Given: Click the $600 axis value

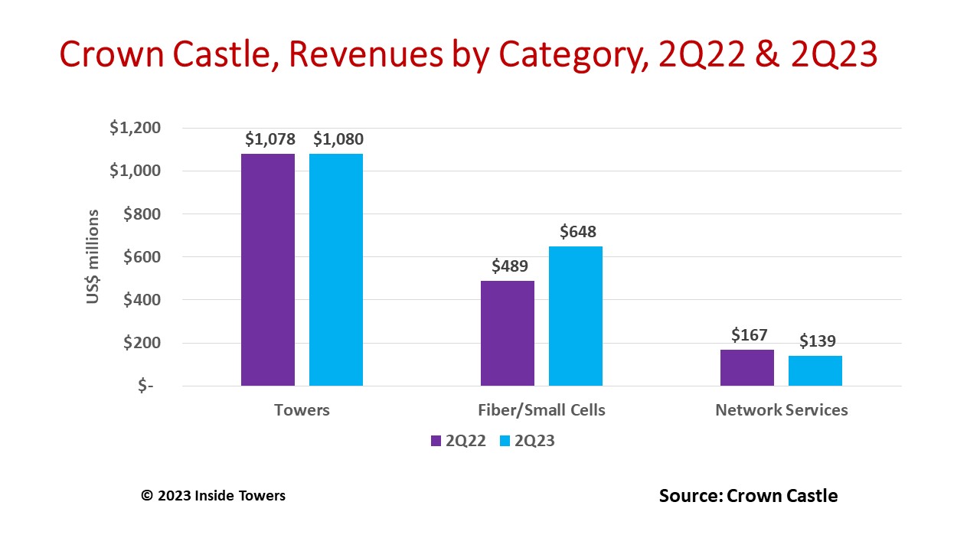Looking at the screenshot, I should coord(142,257).
